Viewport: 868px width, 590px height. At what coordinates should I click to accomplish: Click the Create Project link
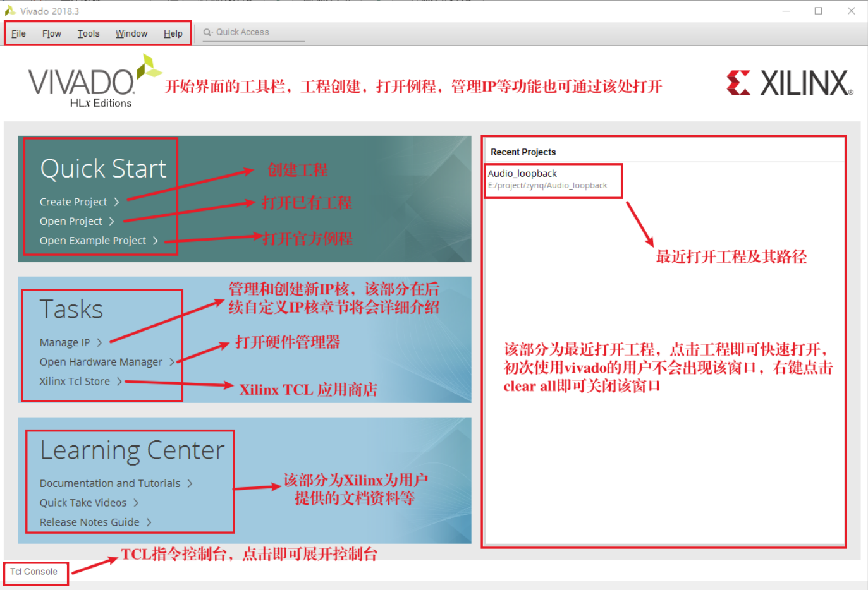[73, 202]
